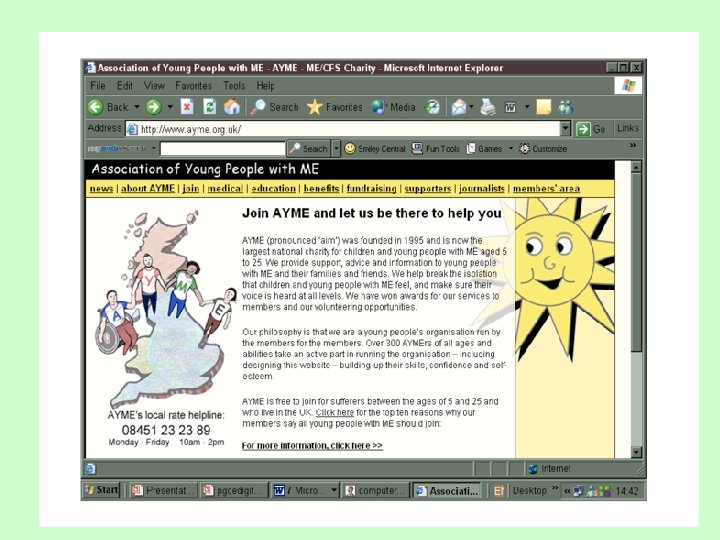Print the page with Printer icon
Viewport: 720px width, 540px height.
pos(488,107)
